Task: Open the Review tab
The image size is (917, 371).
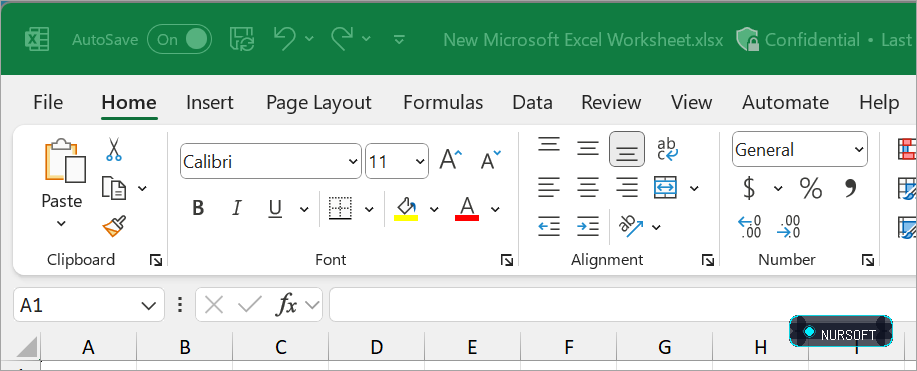Action: 611,102
